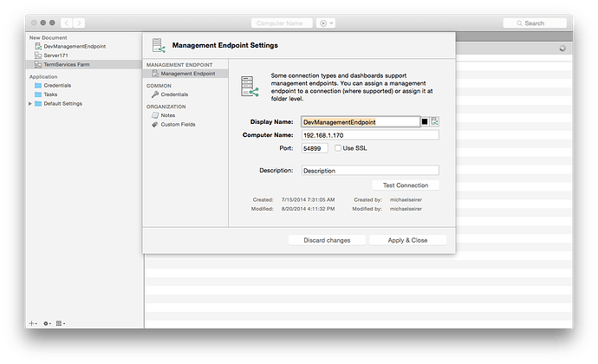Viewport: 598px width, 364px height.
Task: Open the Notes settings page
Action: 168,114
